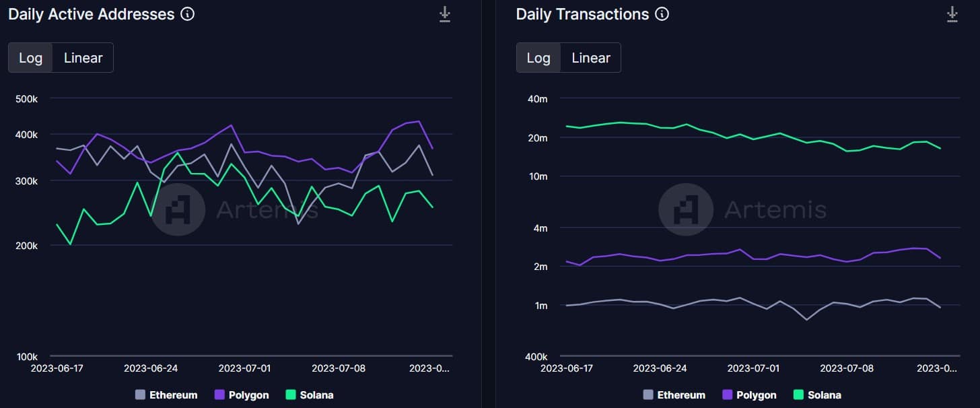Toggle Polygon series in transactions chart legend
The height and width of the screenshot is (408, 980).
click(x=749, y=395)
